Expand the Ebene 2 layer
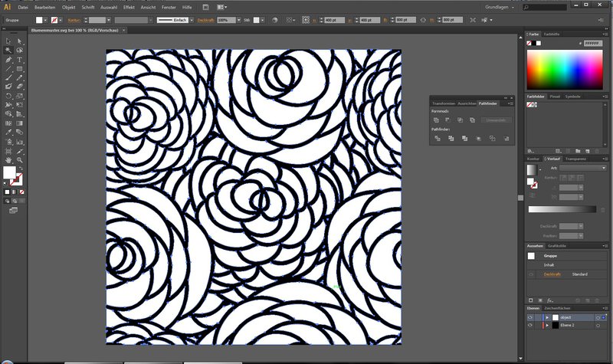Screen dimensions: 613x364 tap(547, 325)
